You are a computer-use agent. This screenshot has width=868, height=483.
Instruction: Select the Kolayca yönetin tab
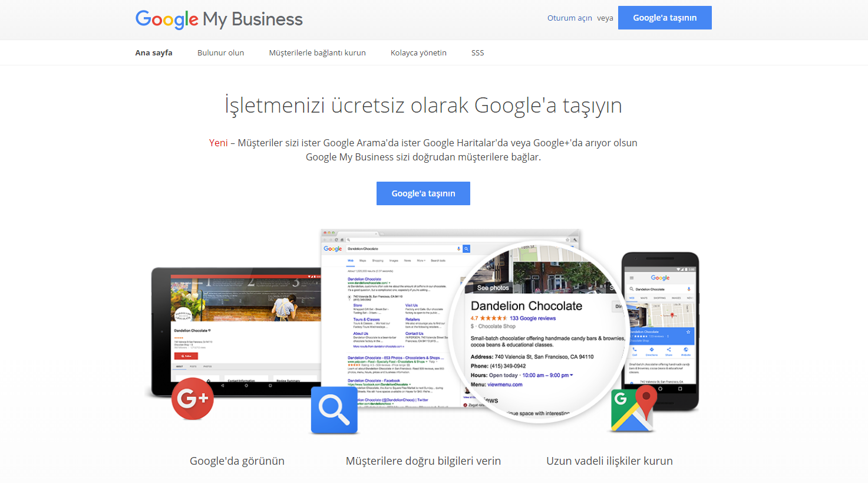pyautogui.click(x=418, y=52)
